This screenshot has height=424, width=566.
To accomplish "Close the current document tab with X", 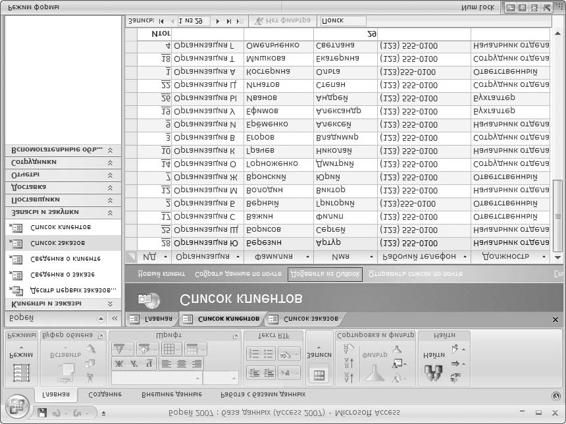I will (555, 319).
